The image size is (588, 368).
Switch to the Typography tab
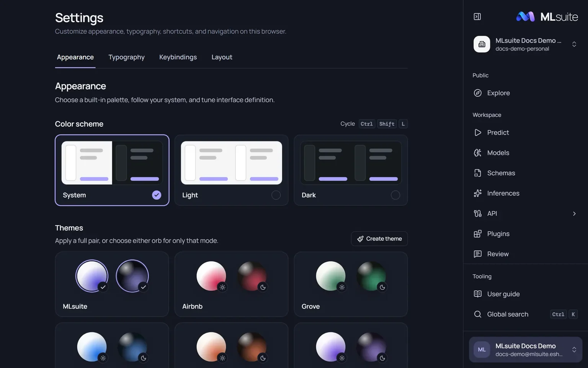tap(126, 57)
